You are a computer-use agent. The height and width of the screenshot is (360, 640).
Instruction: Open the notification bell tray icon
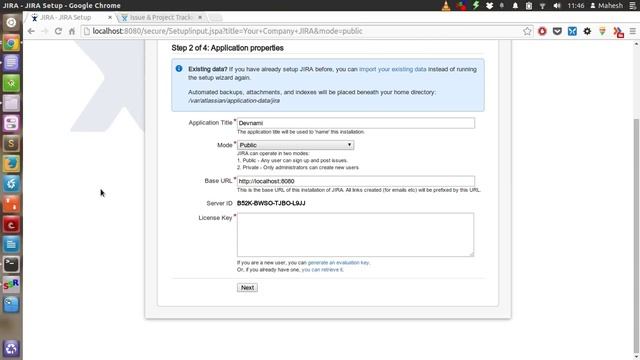515,6
